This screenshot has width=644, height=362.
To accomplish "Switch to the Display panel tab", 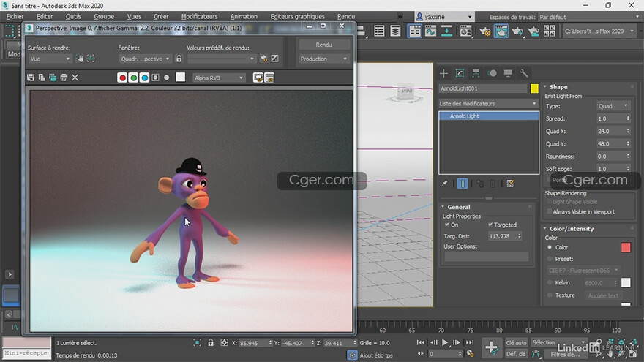I will (x=508, y=73).
